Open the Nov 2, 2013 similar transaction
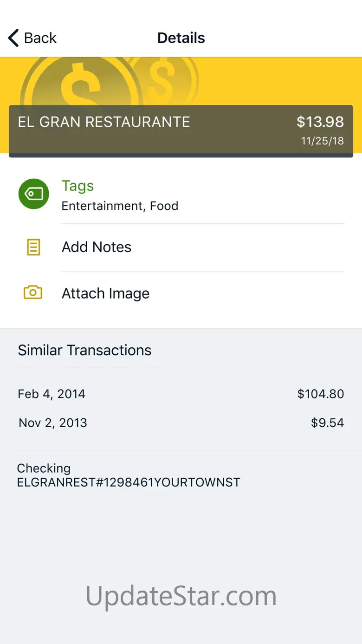This screenshot has height=644, width=362. (x=53, y=423)
